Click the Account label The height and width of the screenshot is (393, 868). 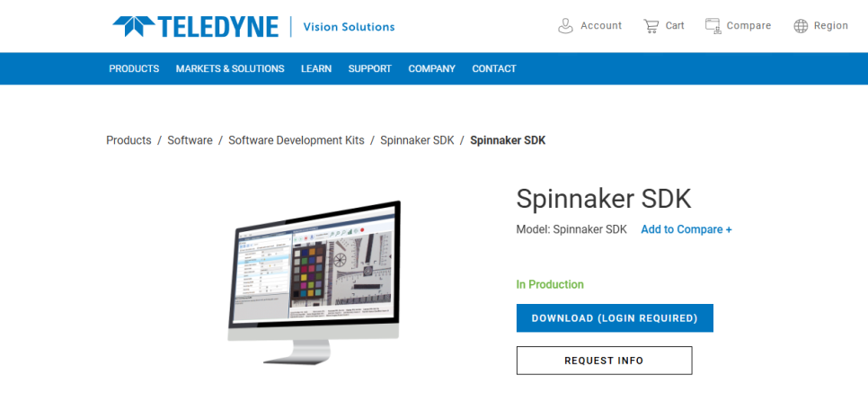[x=601, y=25]
